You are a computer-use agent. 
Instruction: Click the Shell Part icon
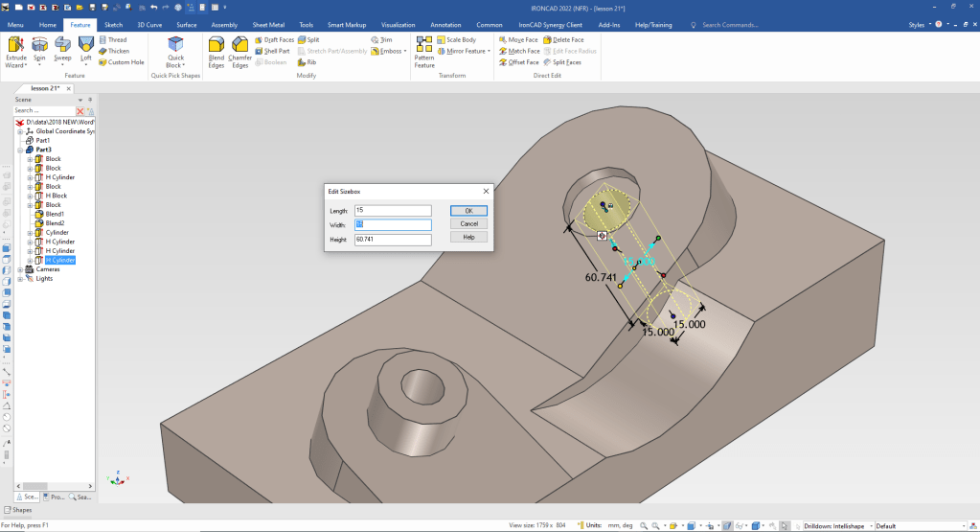(271, 51)
